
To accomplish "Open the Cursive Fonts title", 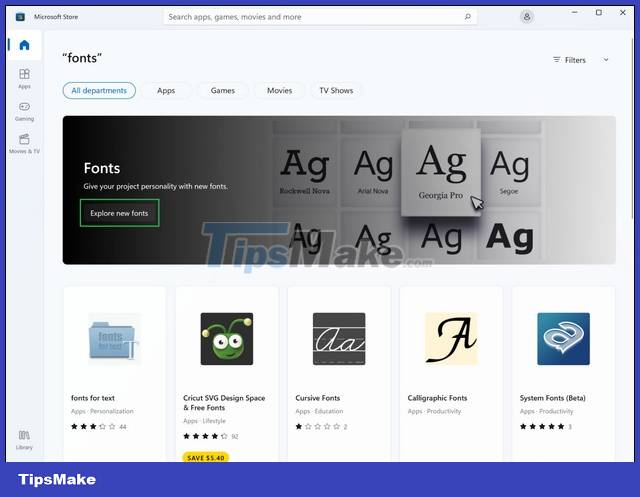I will [318, 398].
